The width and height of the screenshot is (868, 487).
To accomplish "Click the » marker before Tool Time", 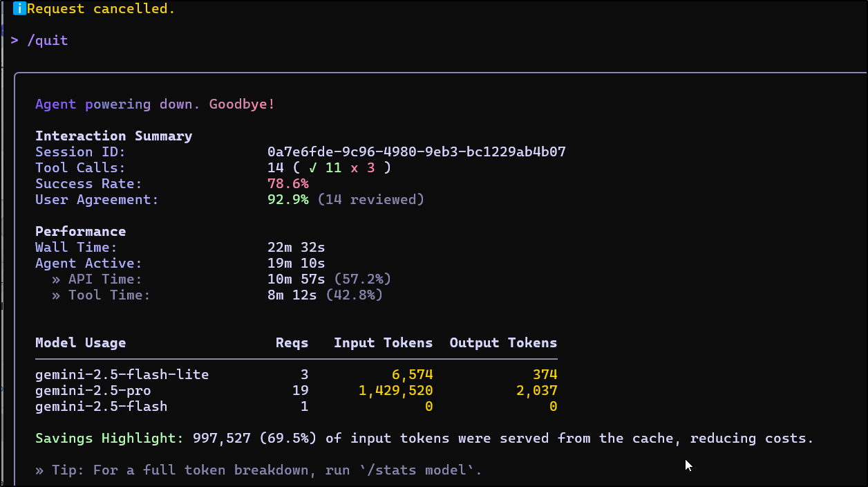I will point(56,295).
